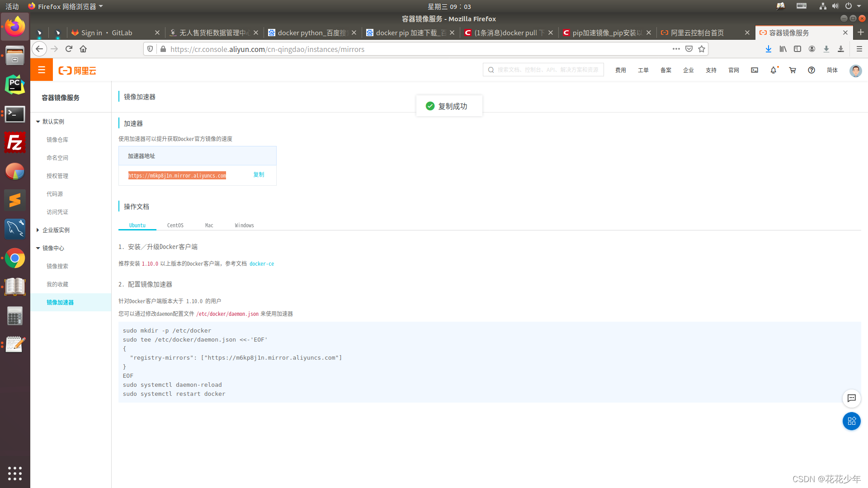Open the shopping cart icon
The image size is (868, 488).
point(793,70)
